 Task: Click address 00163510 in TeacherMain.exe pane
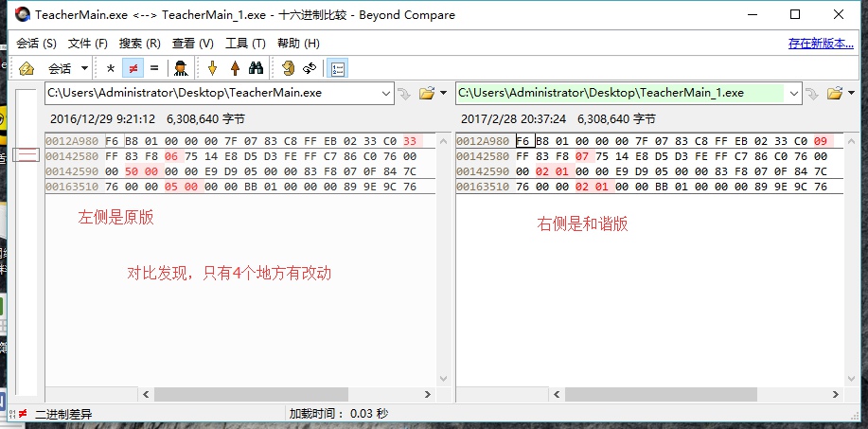pos(72,187)
